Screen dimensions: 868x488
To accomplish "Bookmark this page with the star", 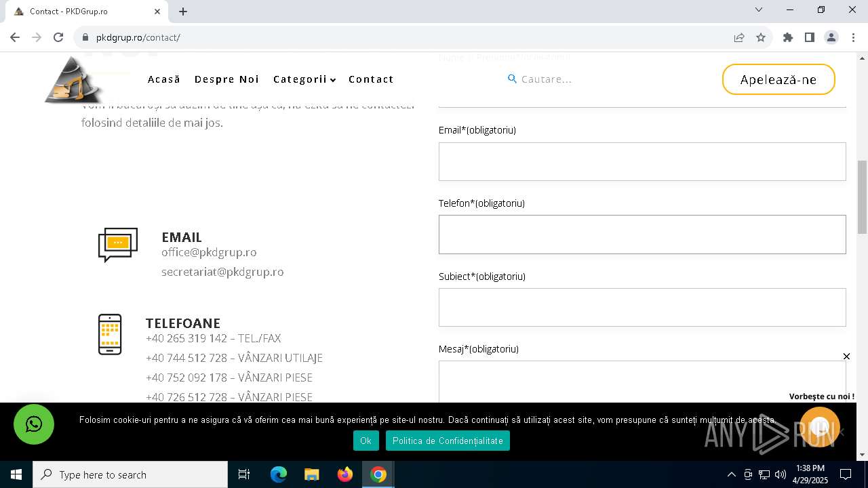I will (x=761, y=37).
